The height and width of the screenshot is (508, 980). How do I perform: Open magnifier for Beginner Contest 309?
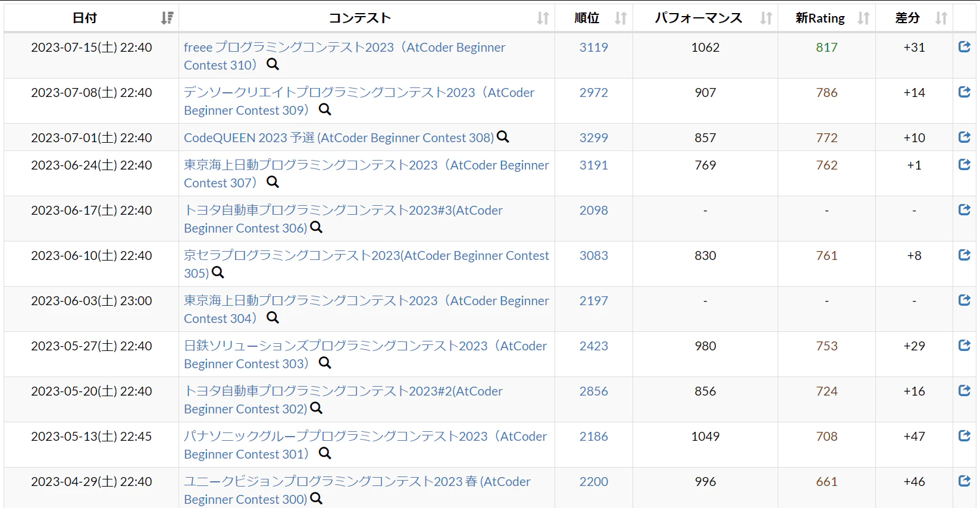coord(325,109)
